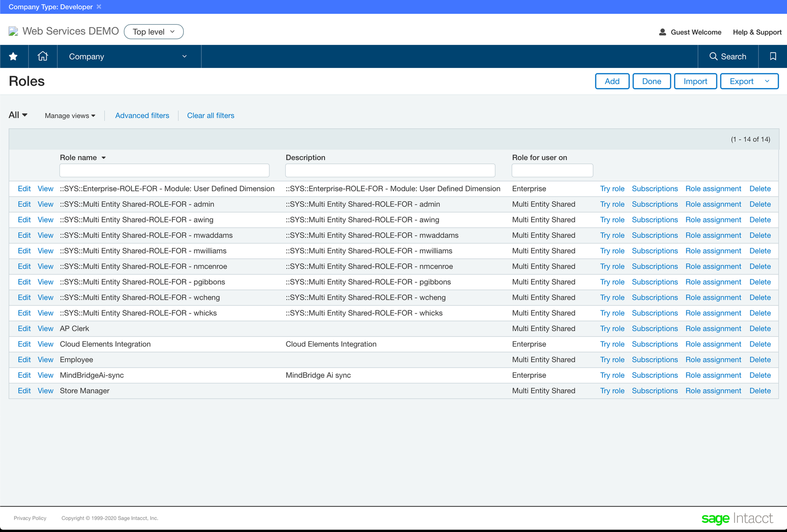The image size is (787, 532).
Task: Open the Manage views menu
Action: click(70, 116)
